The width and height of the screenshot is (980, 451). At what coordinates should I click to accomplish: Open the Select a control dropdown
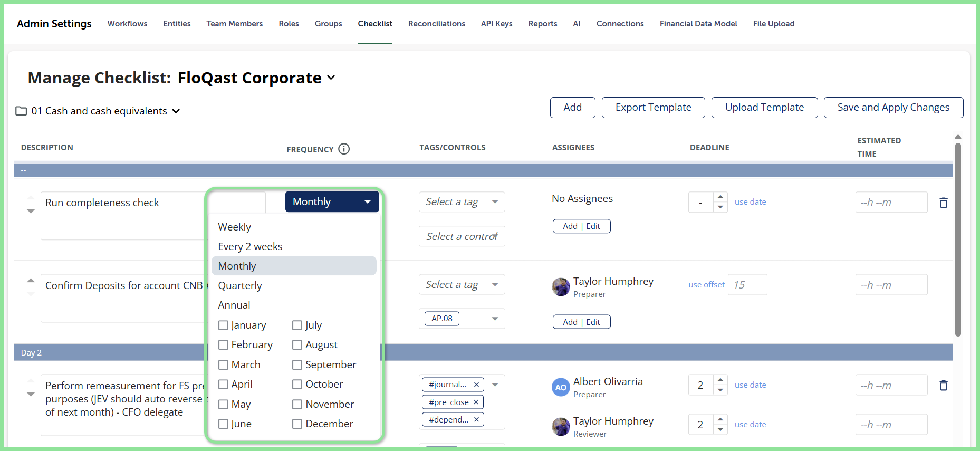pos(462,236)
